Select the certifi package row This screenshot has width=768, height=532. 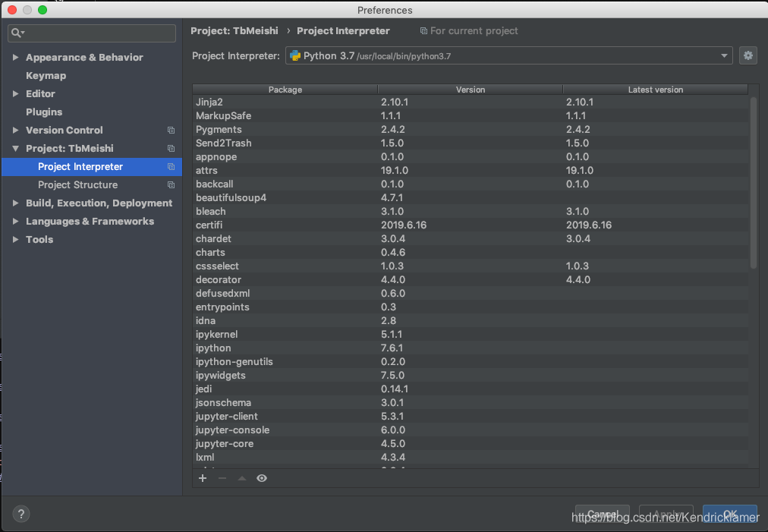pyautogui.click(x=471, y=225)
